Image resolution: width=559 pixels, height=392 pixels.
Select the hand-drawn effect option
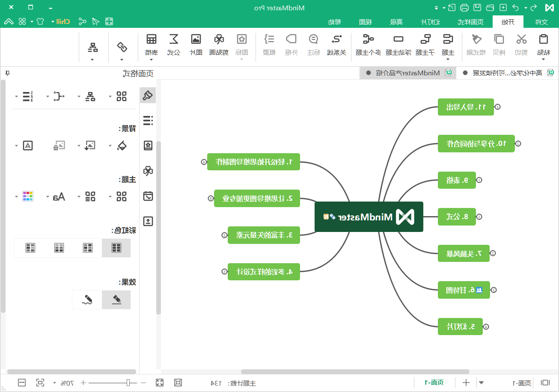tap(87, 300)
